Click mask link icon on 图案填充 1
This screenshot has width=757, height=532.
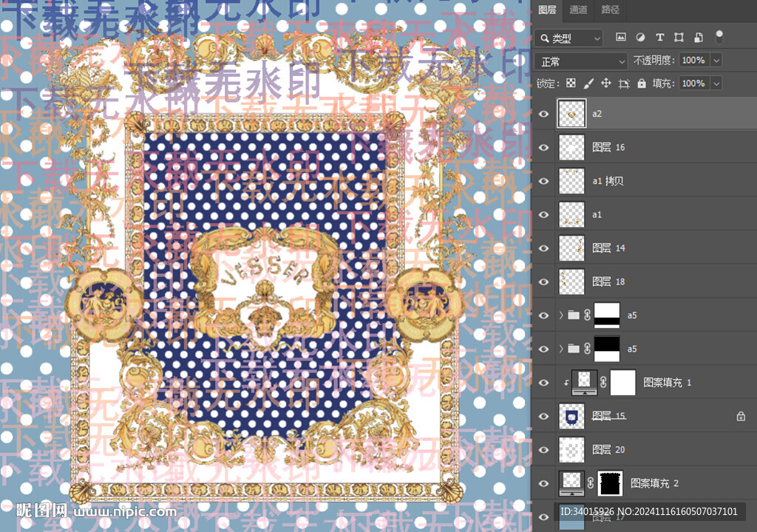click(603, 382)
